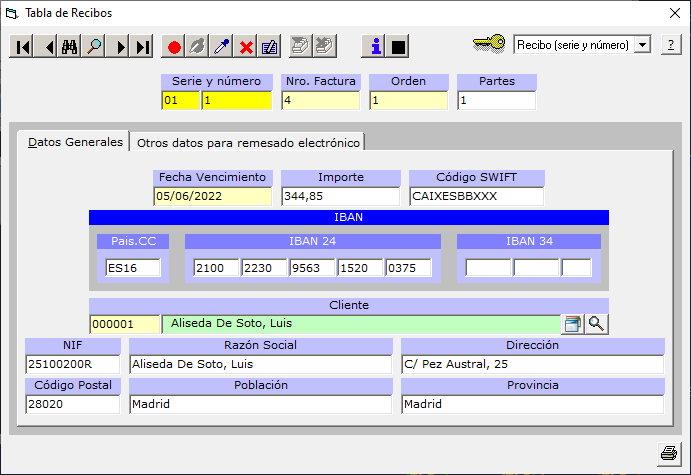Click the Importe amount field

(340, 196)
